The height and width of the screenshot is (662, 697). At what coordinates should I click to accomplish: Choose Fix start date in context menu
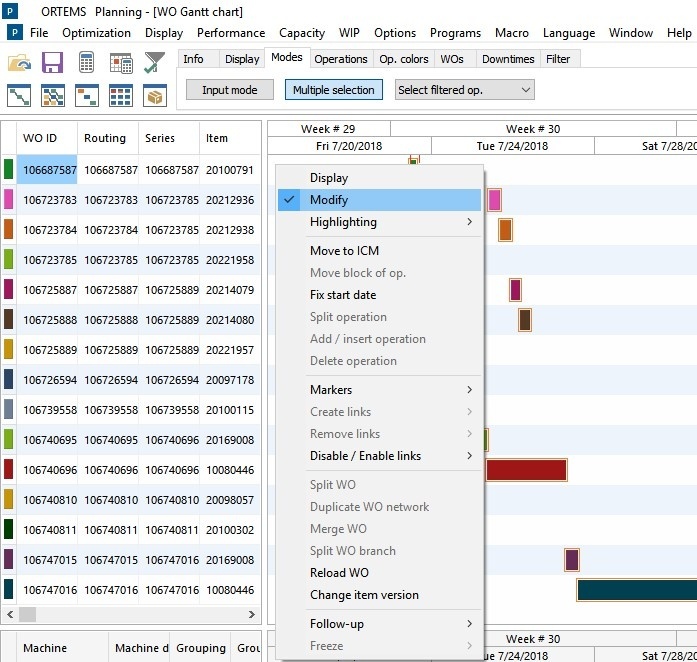[x=379, y=295]
